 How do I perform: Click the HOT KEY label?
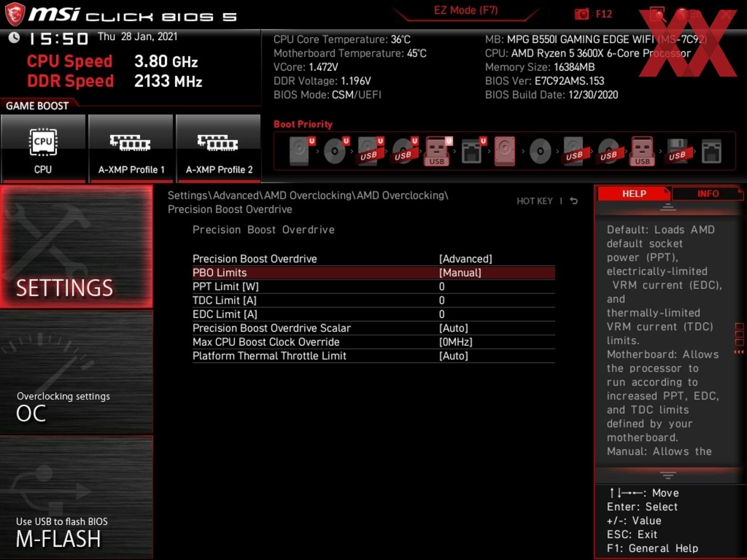pos(534,201)
